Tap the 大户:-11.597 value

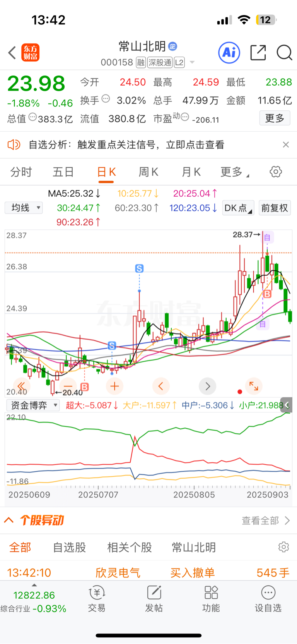click(x=150, y=405)
